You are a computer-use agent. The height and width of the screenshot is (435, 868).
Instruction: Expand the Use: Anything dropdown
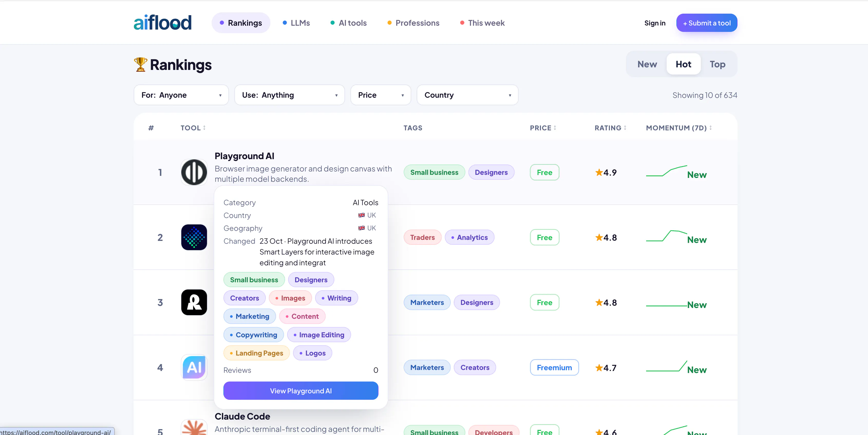pyautogui.click(x=289, y=95)
